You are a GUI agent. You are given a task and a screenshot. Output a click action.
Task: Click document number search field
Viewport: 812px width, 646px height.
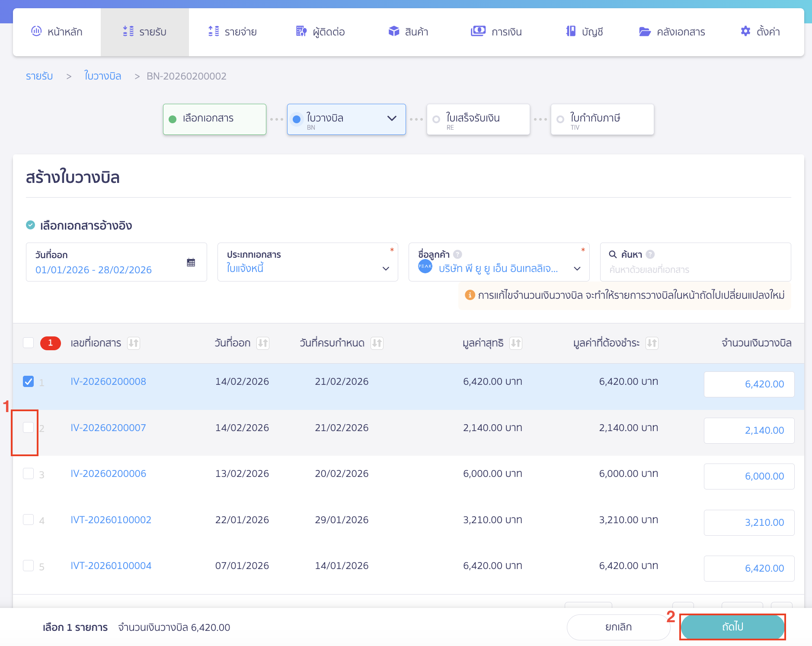(x=695, y=269)
